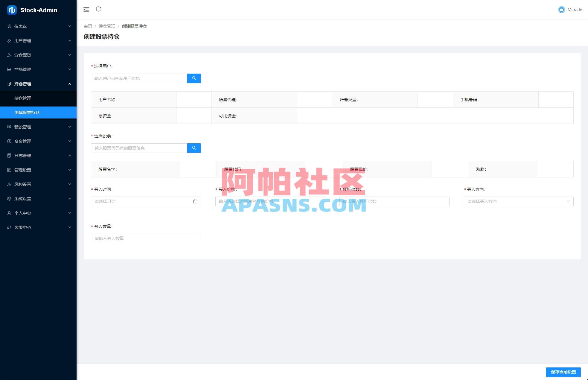Click the page refresh icon in top bar
The image size is (588, 380).
pos(98,9)
